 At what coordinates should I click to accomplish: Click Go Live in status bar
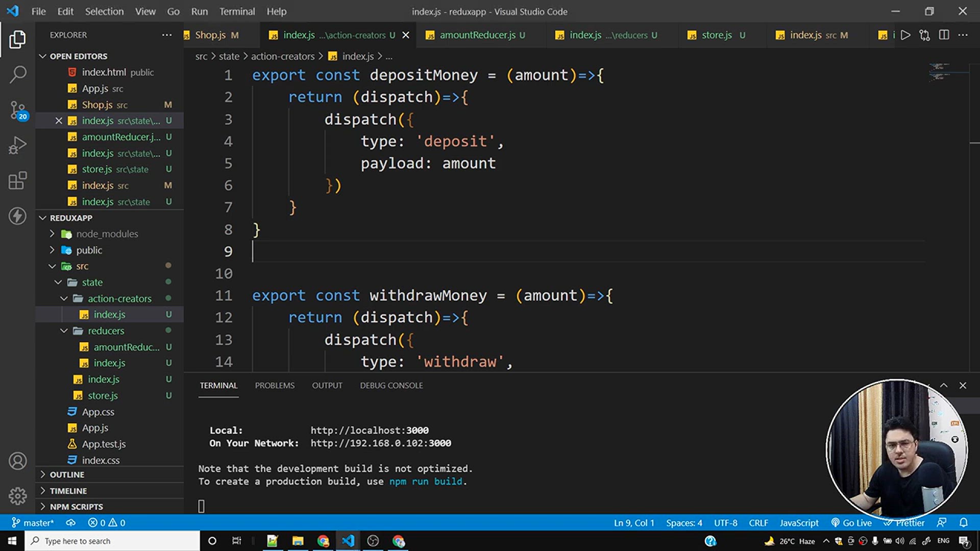coord(851,522)
